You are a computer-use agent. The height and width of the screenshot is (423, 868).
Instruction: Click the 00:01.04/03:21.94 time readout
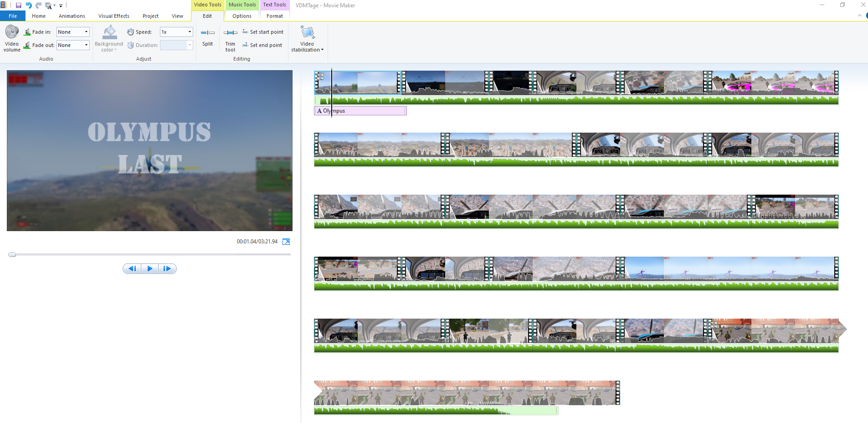[257, 242]
